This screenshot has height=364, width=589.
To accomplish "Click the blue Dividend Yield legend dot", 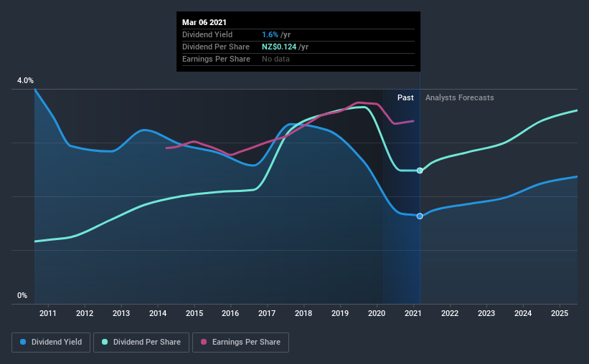I will [23, 342].
